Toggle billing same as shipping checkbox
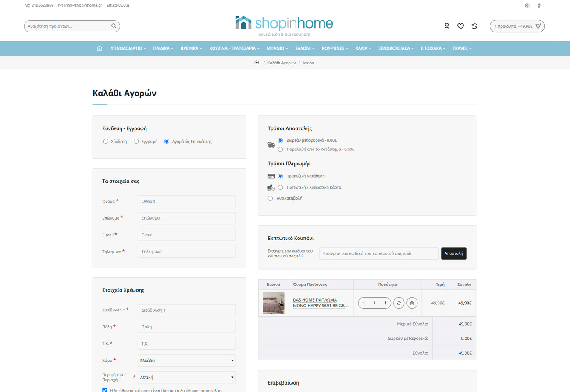 pos(105,390)
